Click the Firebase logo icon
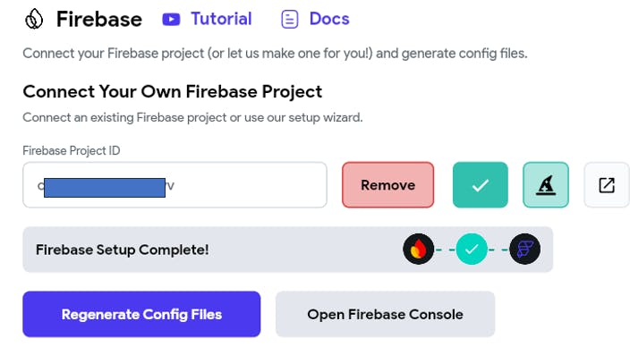 pos(34,19)
